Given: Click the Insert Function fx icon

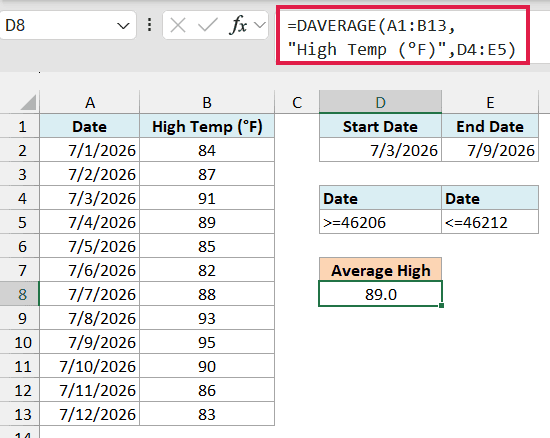Looking at the screenshot, I should click(x=238, y=25).
